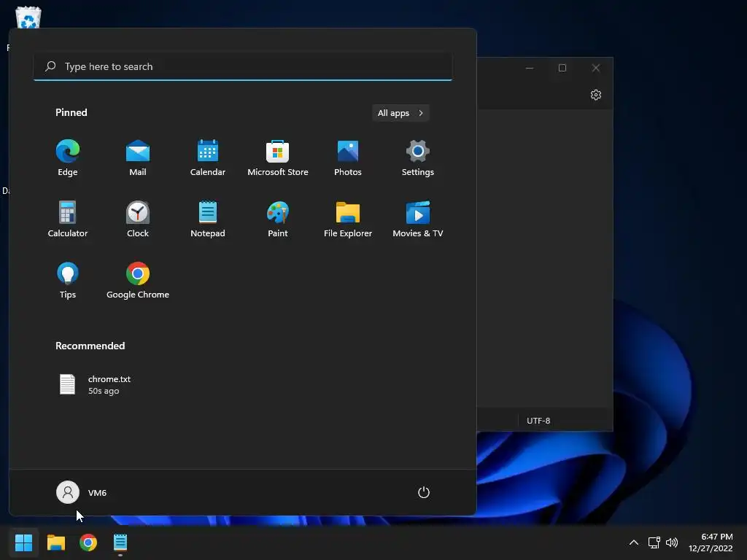The height and width of the screenshot is (560, 747).
Task: Open Google Chrome from the taskbar
Action: [x=88, y=542]
